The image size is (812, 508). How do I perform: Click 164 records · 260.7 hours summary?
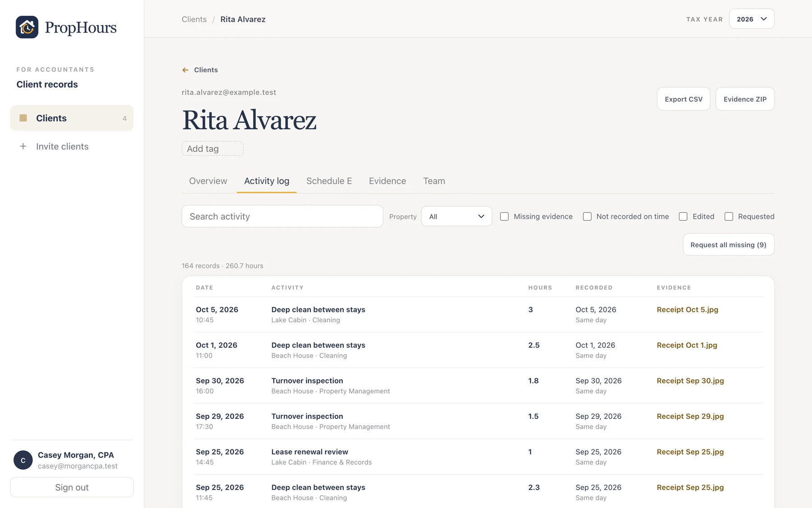222,266
